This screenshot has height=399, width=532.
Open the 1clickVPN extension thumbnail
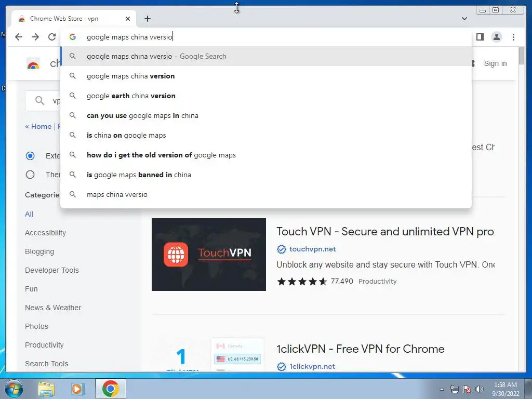pyautogui.click(x=209, y=354)
